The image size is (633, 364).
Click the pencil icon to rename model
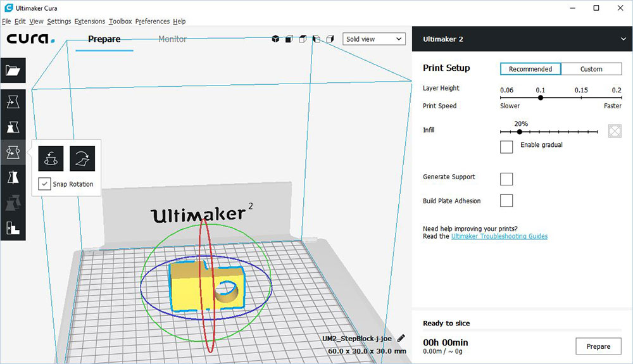tap(401, 339)
